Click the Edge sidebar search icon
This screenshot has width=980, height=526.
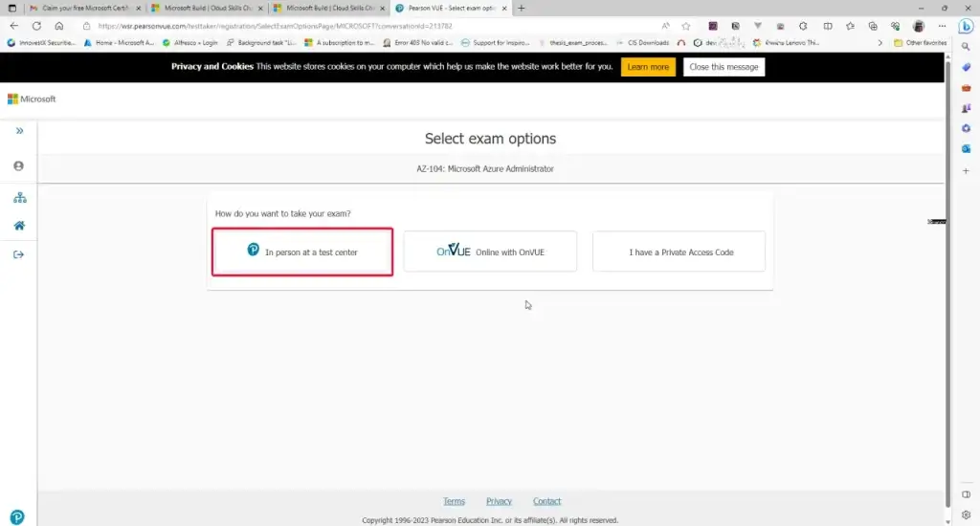[966, 47]
